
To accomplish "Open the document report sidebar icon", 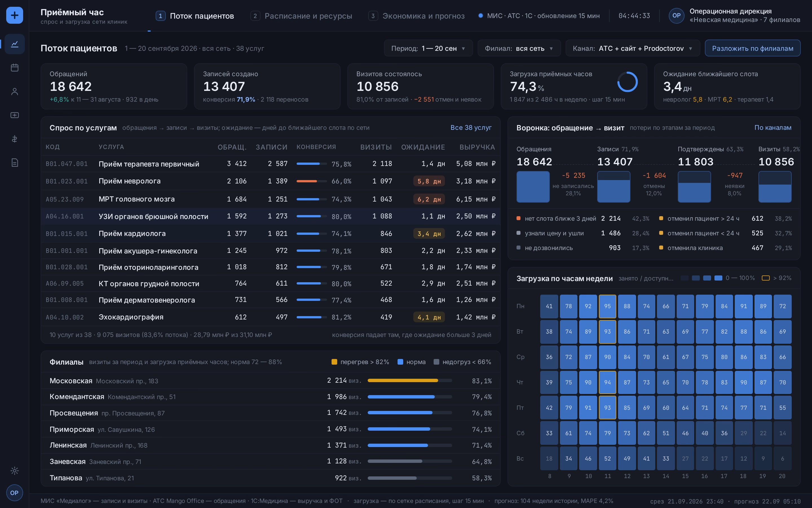I will pyautogui.click(x=14, y=163).
